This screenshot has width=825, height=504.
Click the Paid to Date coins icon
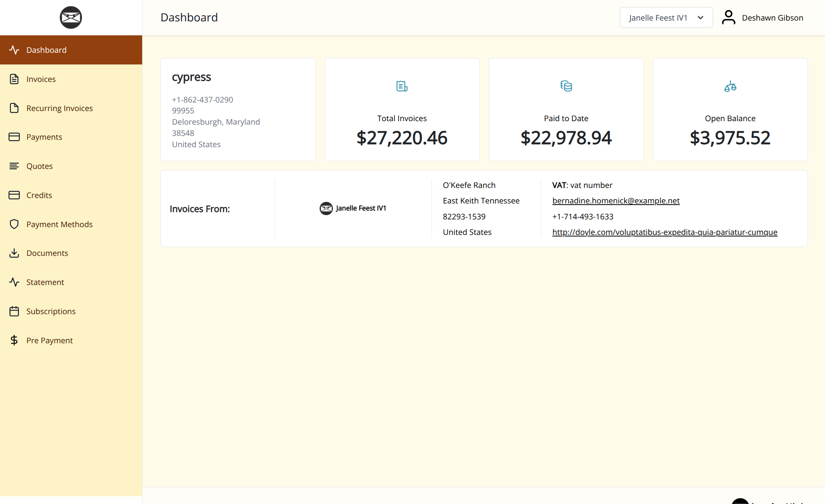(x=566, y=86)
